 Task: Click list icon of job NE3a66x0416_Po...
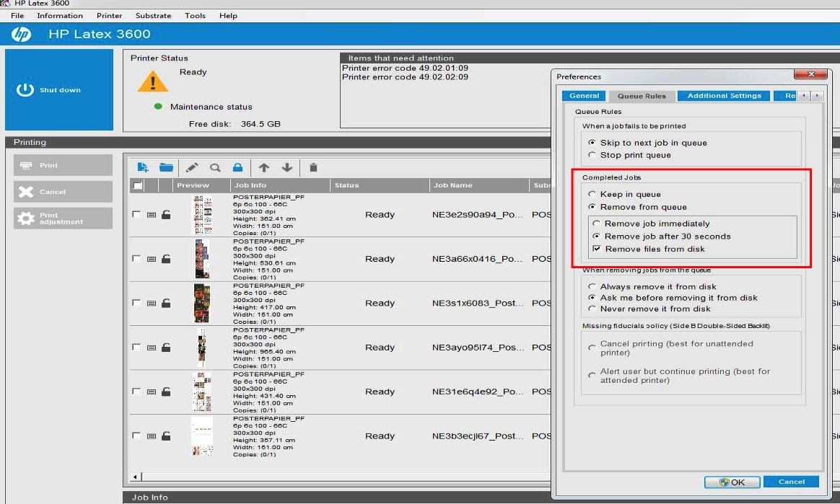[152, 260]
